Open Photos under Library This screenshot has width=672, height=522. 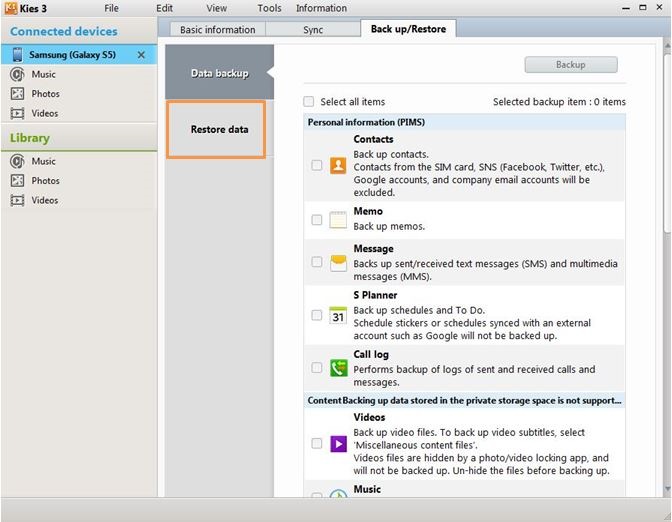point(45,181)
